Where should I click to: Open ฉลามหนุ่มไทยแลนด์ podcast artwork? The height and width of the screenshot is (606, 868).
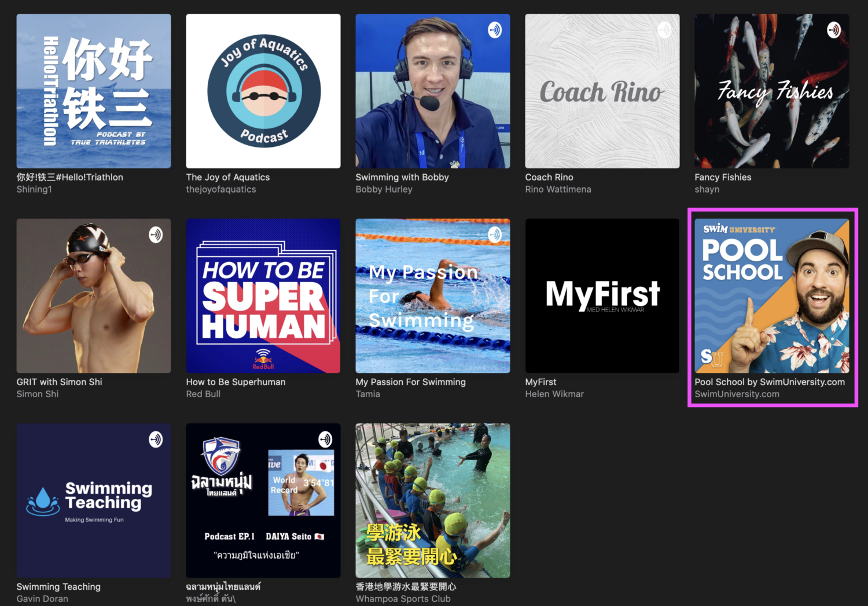(263, 501)
